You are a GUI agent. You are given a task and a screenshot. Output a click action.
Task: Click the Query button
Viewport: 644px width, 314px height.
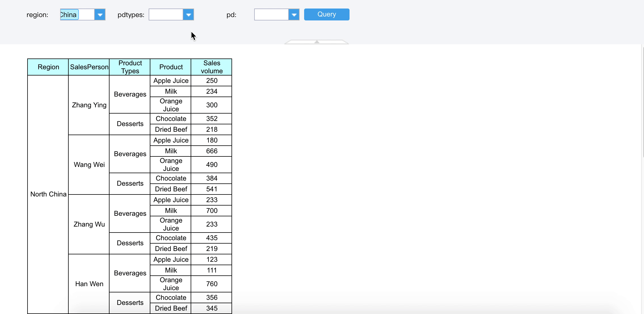327,14
